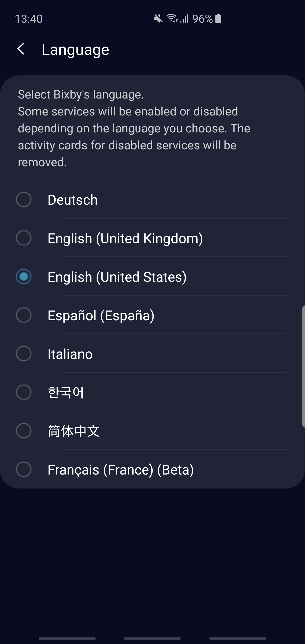Tap the left navigation bar button
Viewport: 305px width, 644px height.
[67, 638]
